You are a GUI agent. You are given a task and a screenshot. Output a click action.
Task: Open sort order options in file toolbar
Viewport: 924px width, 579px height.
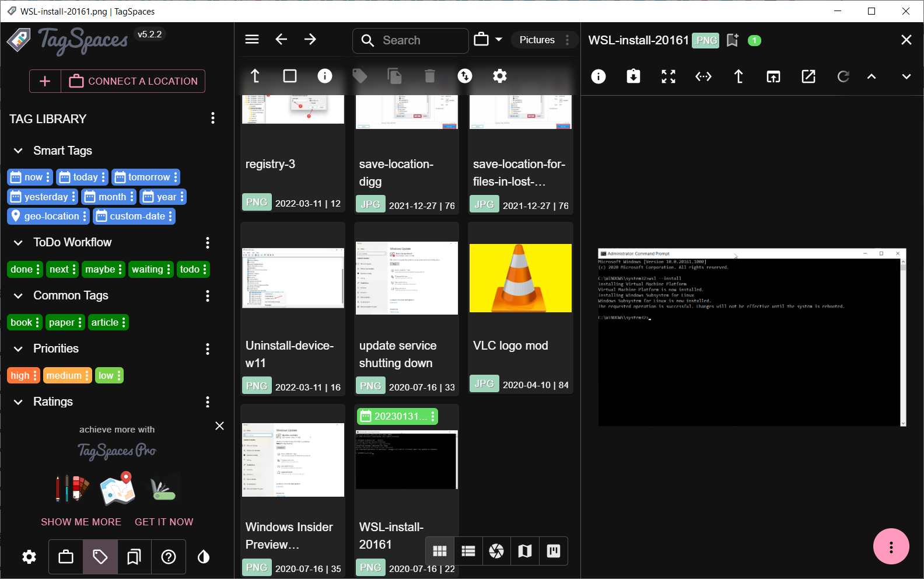[x=465, y=76]
